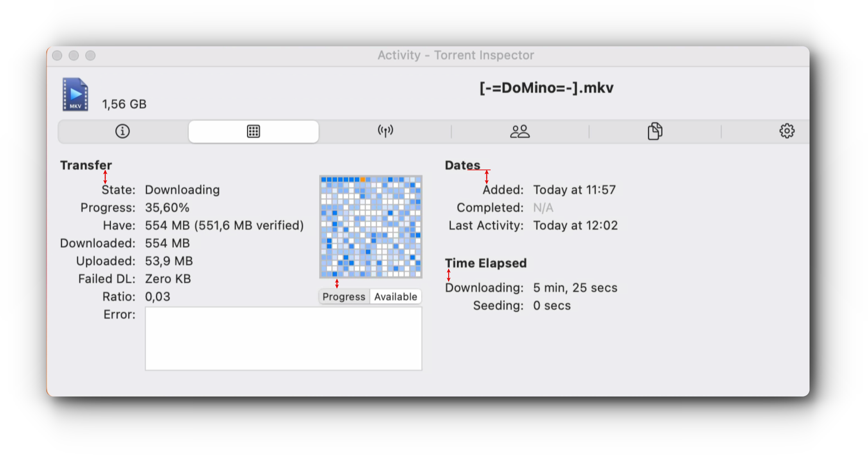This screenshot has width=868, height=455.
Task: Click the Downloading state value
Action: coord(182,190)
